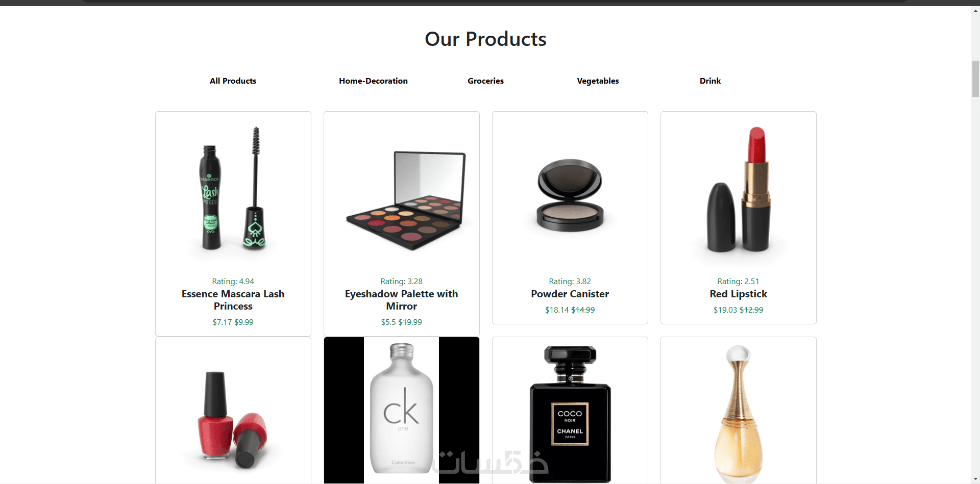Select the All Products category tab
The image size is (980, 484).
(233, 81)
